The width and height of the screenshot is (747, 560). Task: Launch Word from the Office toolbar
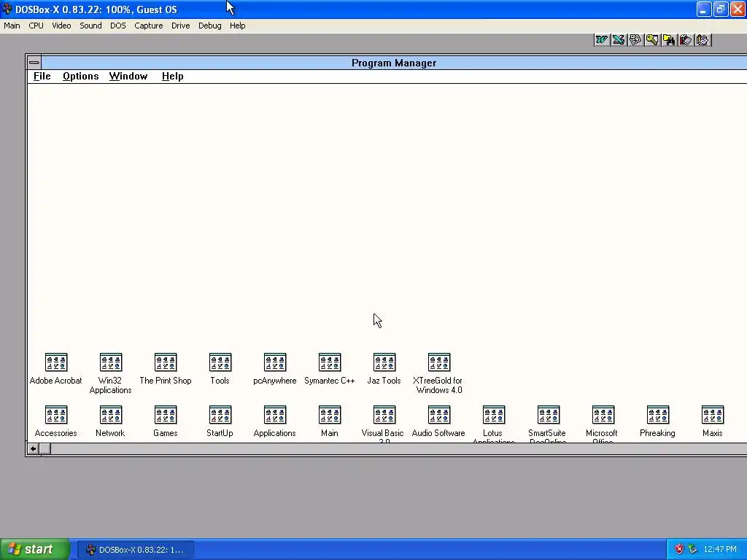point(602,40)
